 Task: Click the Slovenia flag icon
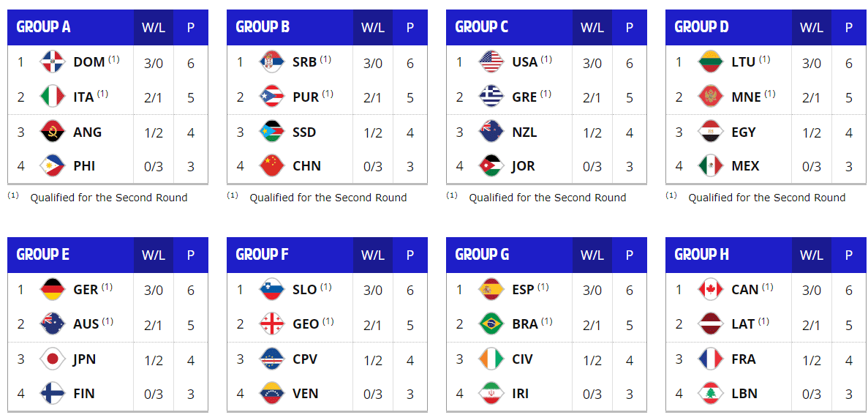[272, 289]
